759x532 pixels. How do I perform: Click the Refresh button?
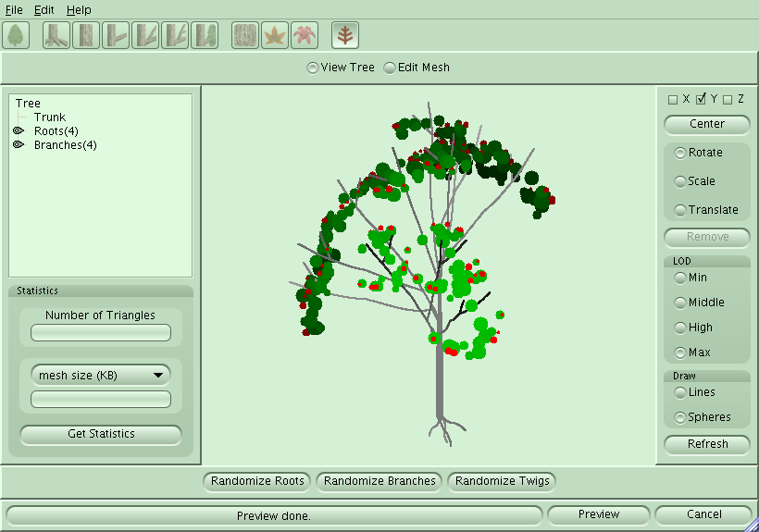(x=707, y=444)
